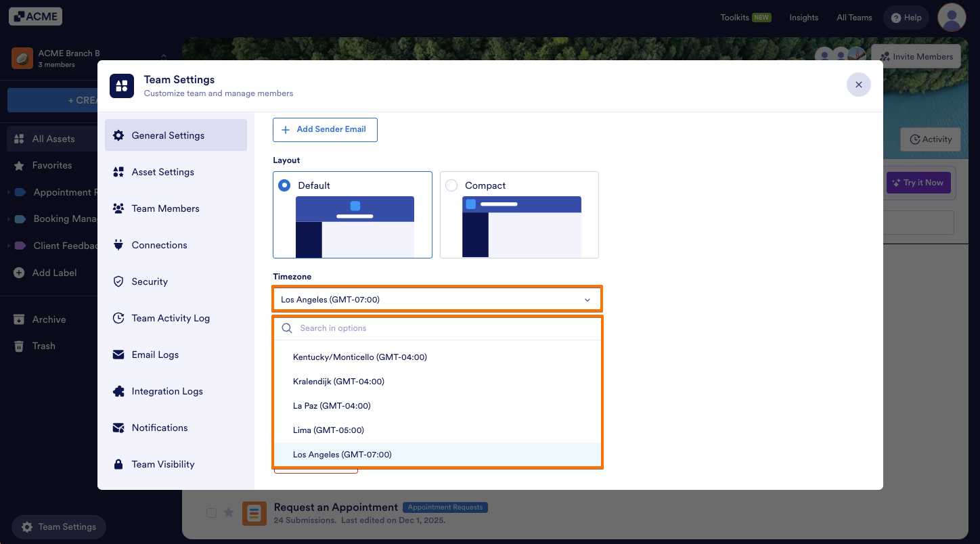The height and width of the screenshot is (544, 980).
Task: Collapse the Timezone dropdown showing Los Angeles
Action: [x=437, y=300]
